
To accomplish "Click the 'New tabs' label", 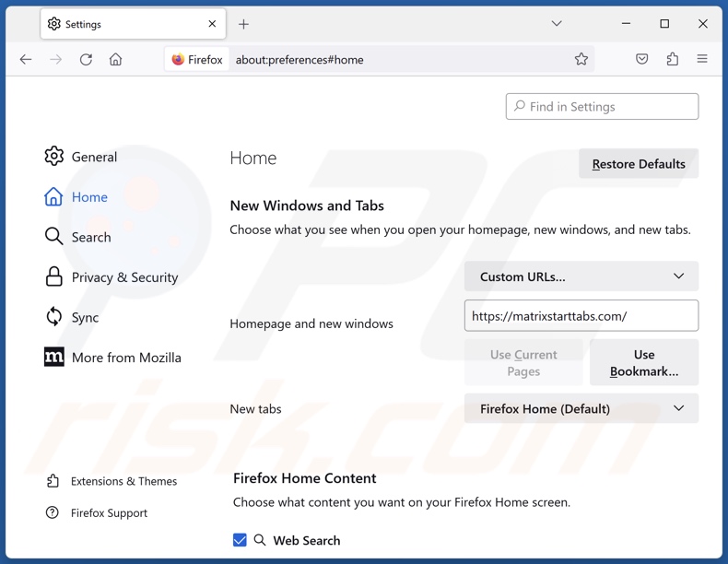I will click(256, 409).
